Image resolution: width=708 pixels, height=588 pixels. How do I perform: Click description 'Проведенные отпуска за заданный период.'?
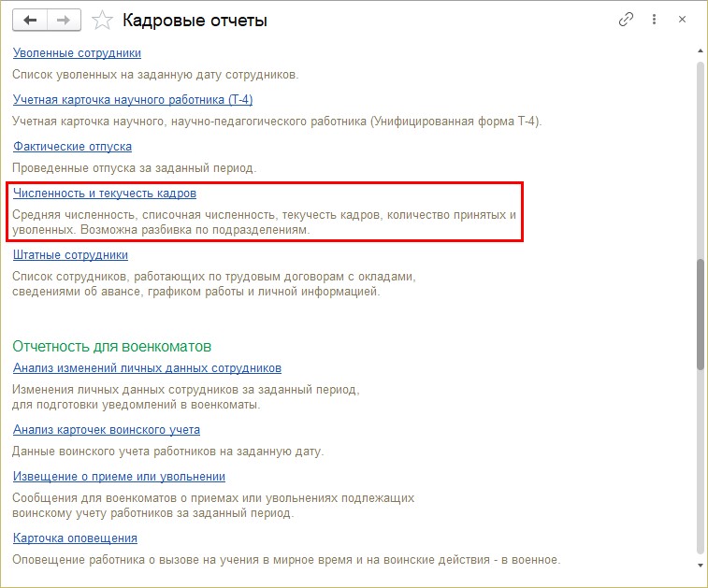tap(134, 168)
